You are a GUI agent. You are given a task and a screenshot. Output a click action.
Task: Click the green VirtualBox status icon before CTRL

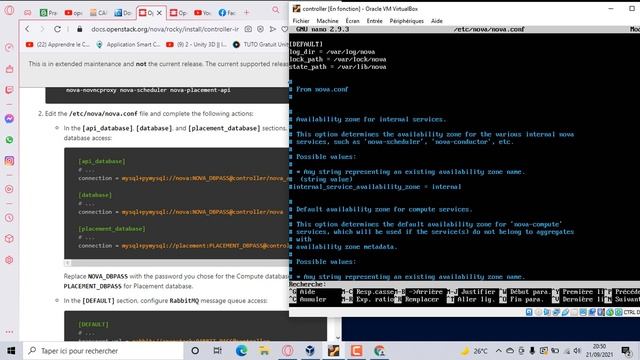[x=619, y=312]
